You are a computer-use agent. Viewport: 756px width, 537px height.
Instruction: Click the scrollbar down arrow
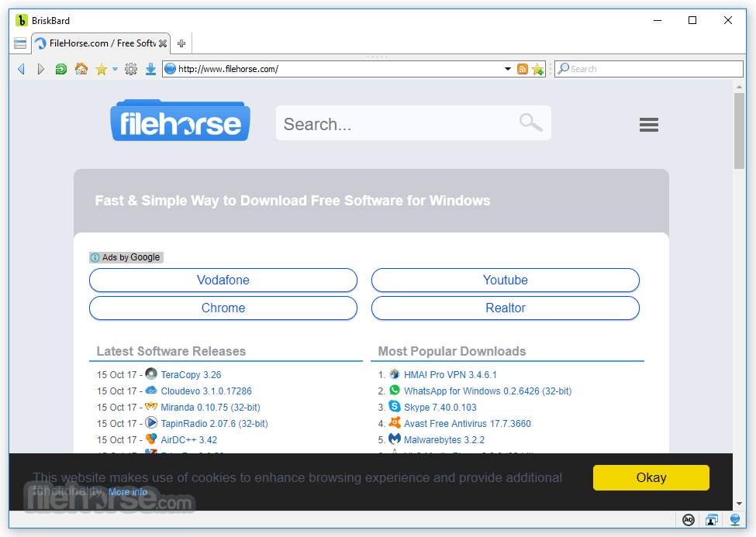(x=739, y=504)
